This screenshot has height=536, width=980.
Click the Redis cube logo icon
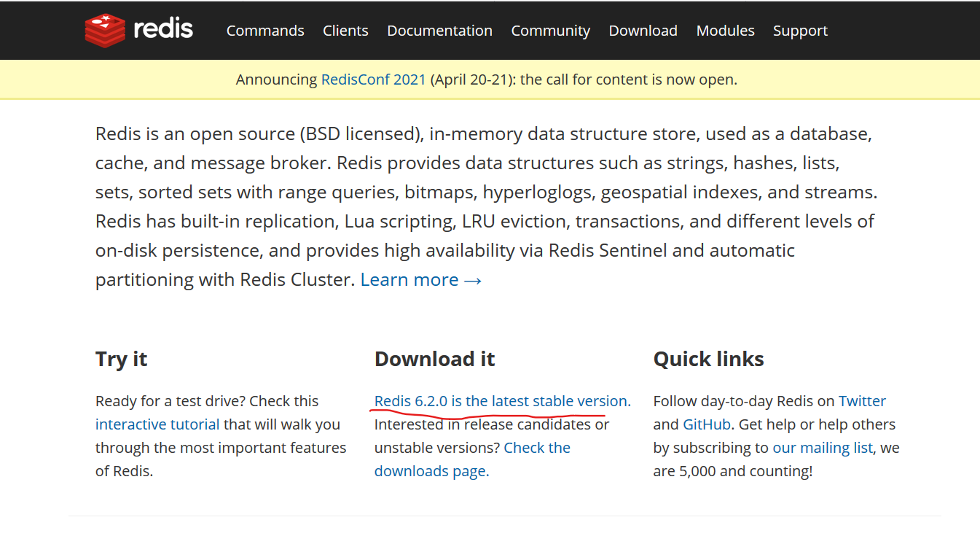tap(106, 31)
